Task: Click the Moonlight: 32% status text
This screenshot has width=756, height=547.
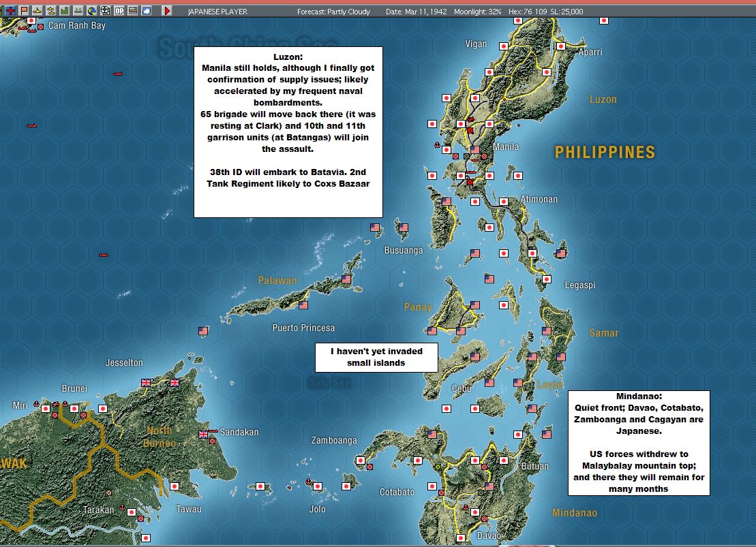Action: (x=477, y=12)
